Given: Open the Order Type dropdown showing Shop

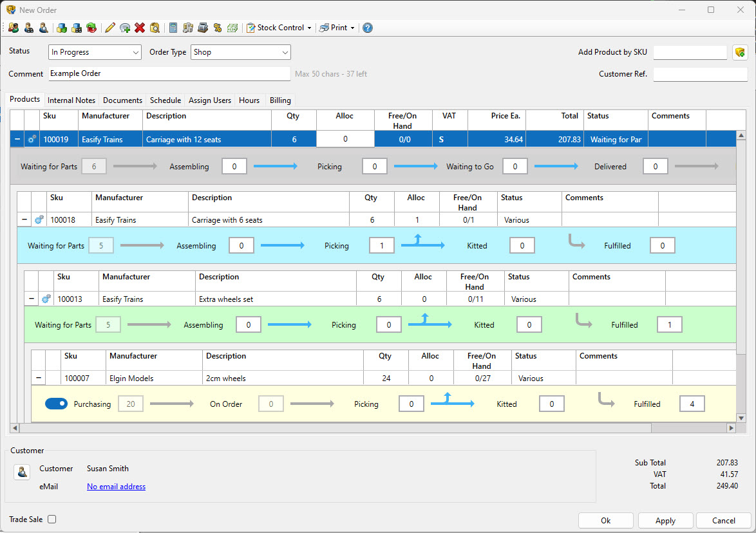Looking at the screenshot, I should [240, 52].
